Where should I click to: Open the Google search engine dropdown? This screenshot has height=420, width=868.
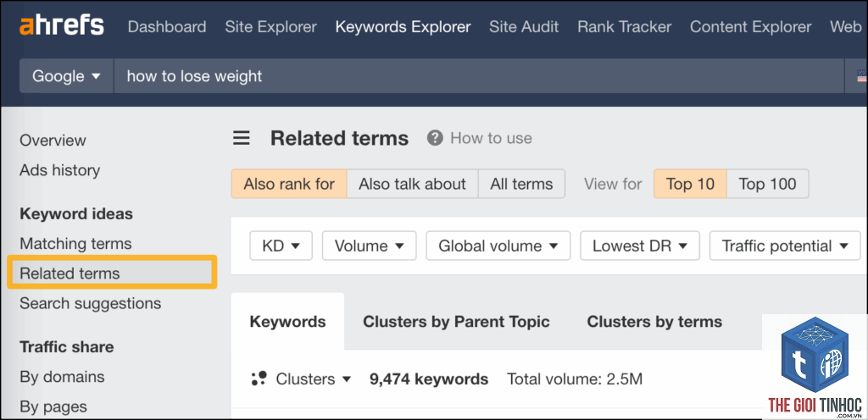[x=66, y=75]
